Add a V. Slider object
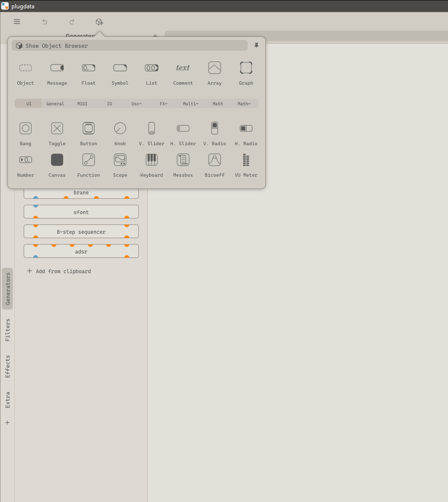448x502 pixels. click(152, 129)
